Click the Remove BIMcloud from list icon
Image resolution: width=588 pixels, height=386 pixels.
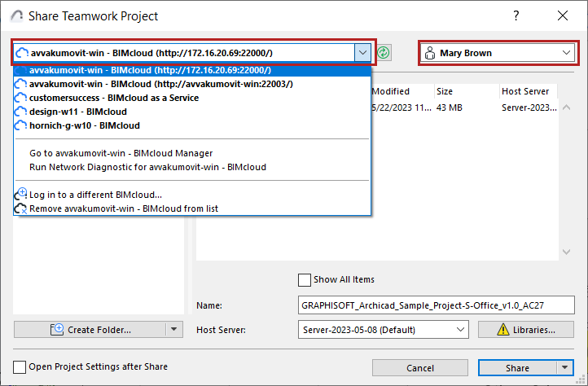point(22,208)
